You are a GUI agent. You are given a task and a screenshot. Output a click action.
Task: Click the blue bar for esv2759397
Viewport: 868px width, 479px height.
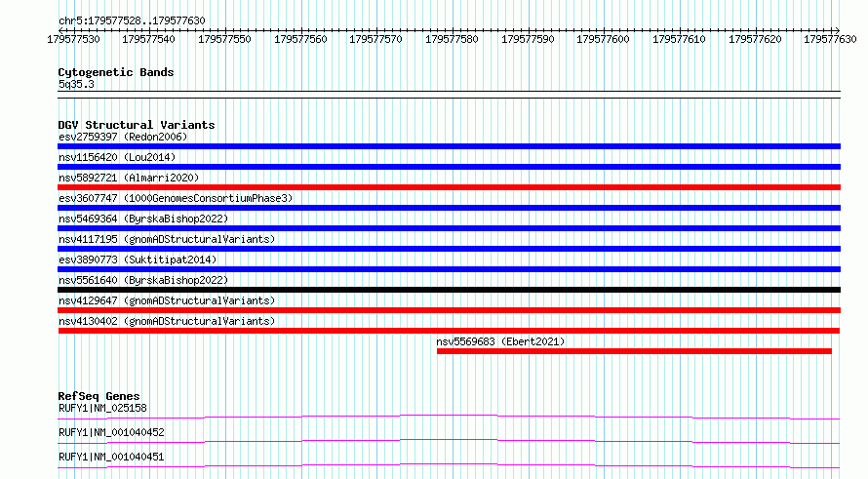pyautogui.click(x=449, y=146)
